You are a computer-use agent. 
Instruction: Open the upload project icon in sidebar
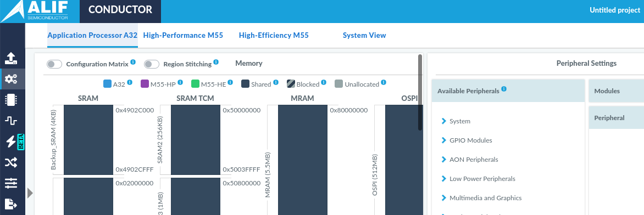click(11, 58)
